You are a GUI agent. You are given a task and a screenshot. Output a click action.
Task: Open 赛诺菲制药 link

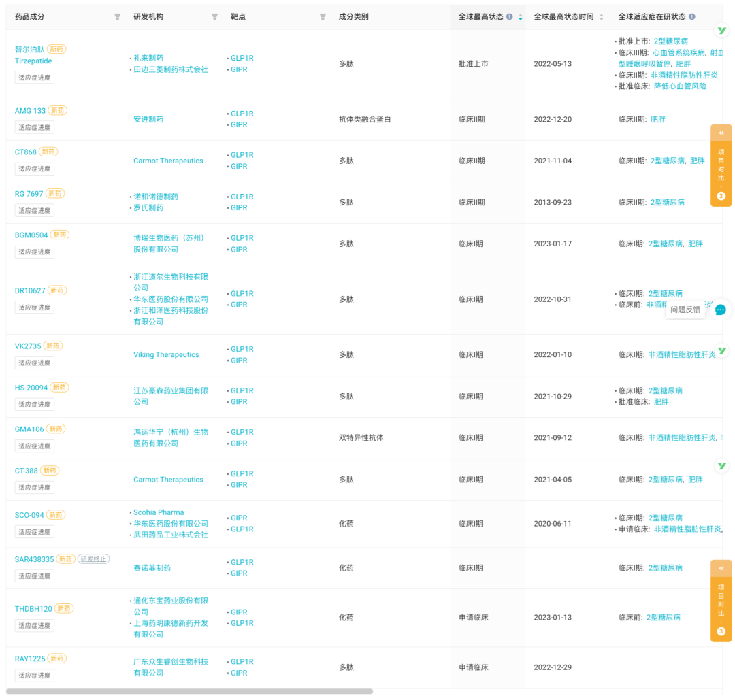tap(152, 568)
